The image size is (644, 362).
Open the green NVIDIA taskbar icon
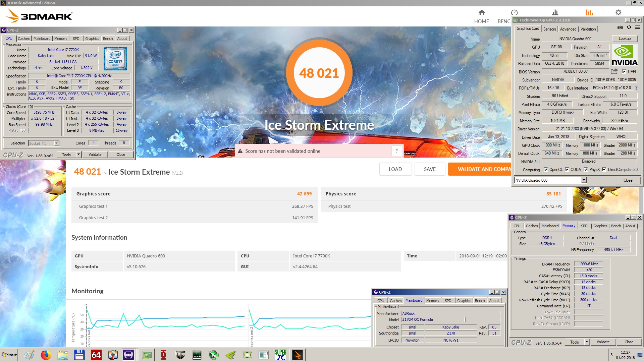pyautogui.click(x=230, y=355)
